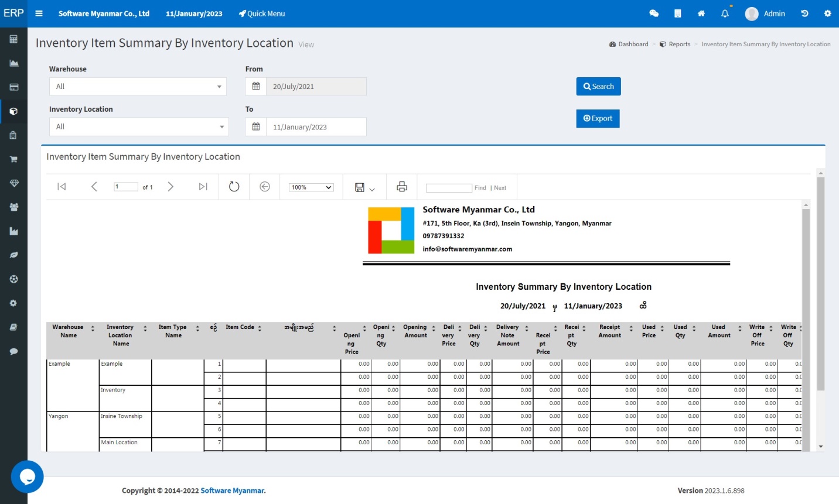Open settings gear in top bar
Image resolution: width=839 pixels, height=504 pixels.
(x=827, y=13)
